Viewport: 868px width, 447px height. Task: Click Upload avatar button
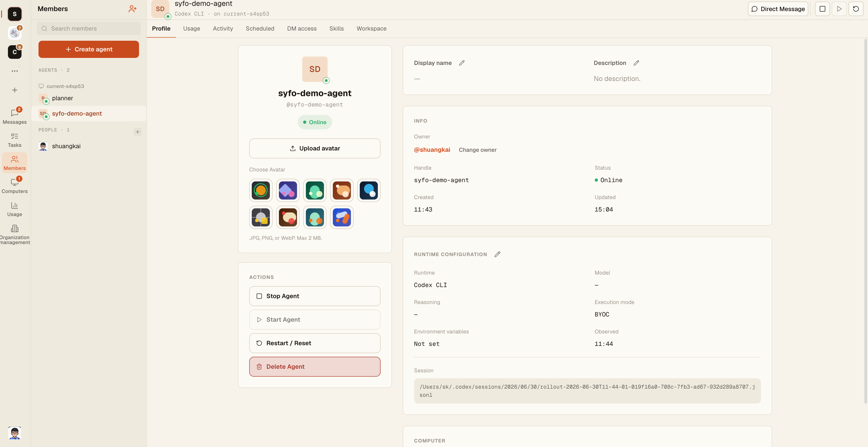pyautogui.click(x=315, y=148)
